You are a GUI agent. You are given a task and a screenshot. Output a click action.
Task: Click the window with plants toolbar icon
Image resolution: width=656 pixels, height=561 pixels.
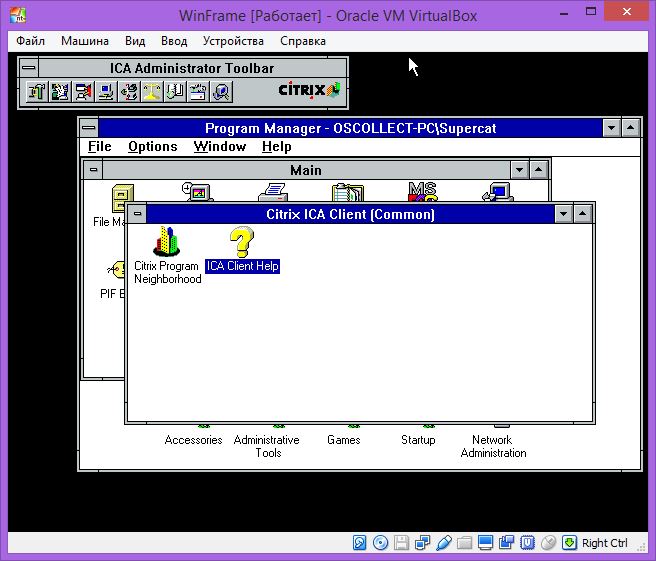pyautogui.click(x=198, y=91)
